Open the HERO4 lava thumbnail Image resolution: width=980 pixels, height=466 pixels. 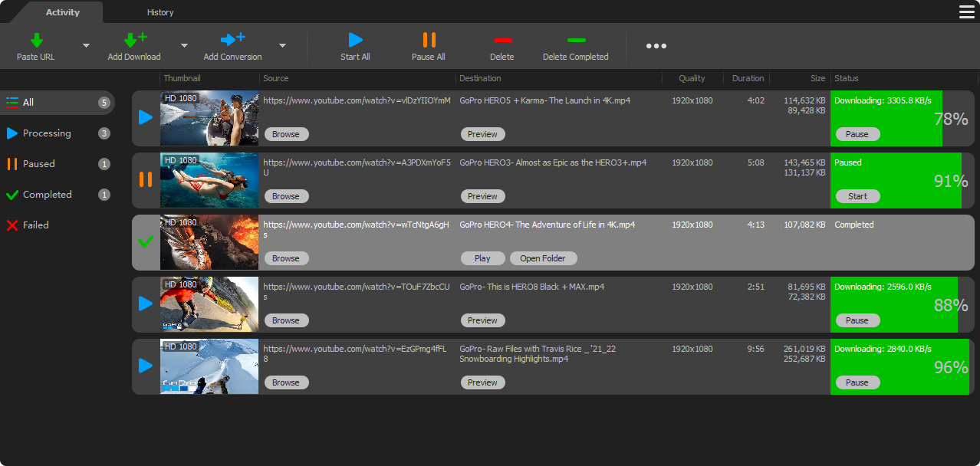pos(209,242)
